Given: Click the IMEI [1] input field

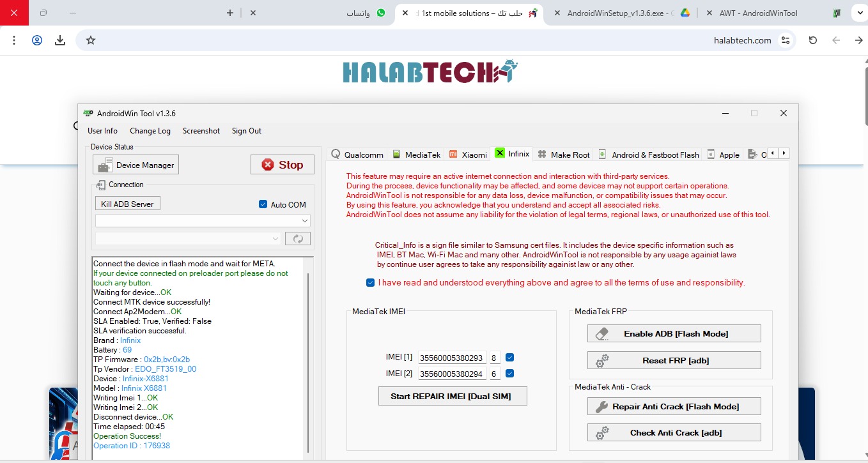Looking at the screenshot, I should pyautogui.click(x=452, y=358).
